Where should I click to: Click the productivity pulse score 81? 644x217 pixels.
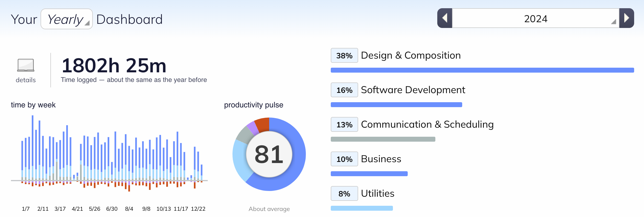coord(269,154)
